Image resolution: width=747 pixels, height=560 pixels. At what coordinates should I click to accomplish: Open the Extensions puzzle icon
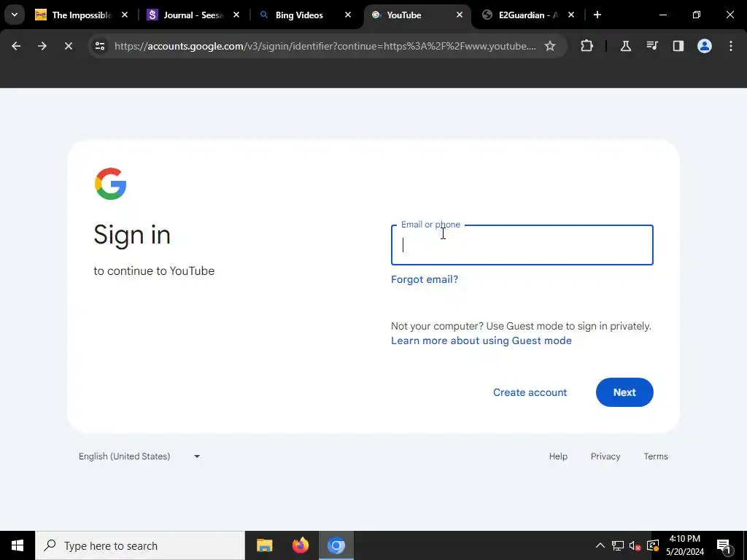pyautogui.click(x=587, y=46)
